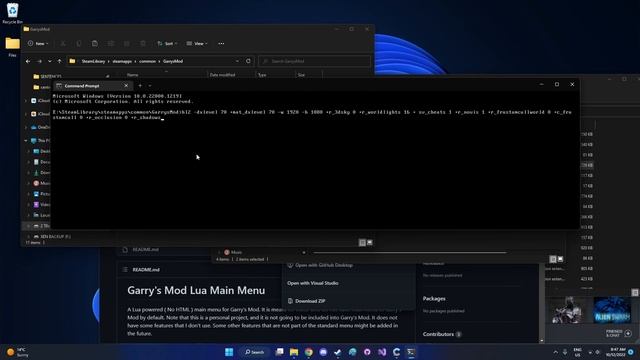640x360 pixels.
Task: Open the See more ellipsis menu in Explorer
Action: pyautogui.click(x=221, y=43)
